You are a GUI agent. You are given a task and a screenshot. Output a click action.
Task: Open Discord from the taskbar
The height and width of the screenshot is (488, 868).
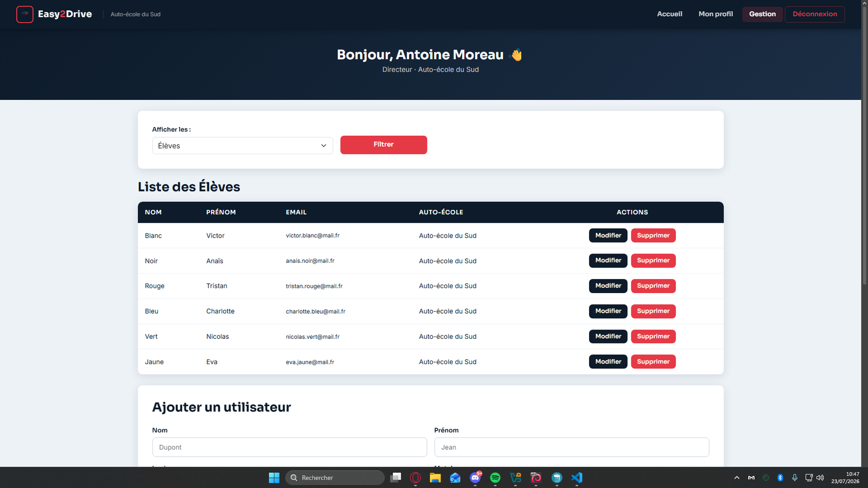[475, 478]
